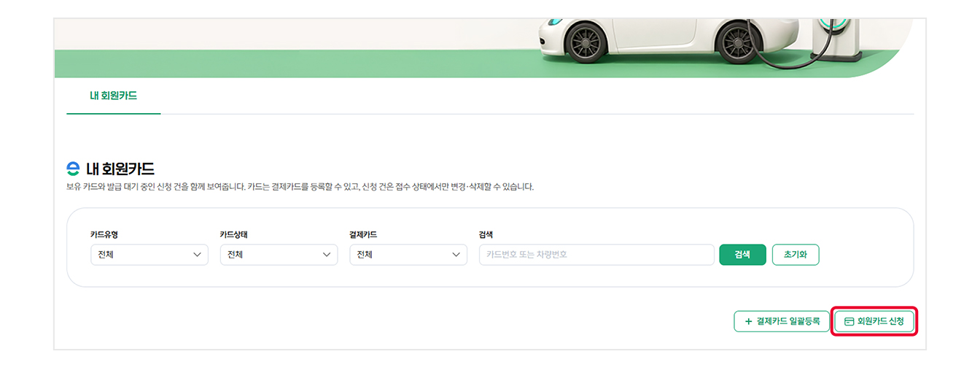980x365 pixels.
Task: Click the plus icon on 결제카드 일괄등록
Action: [x=748, y=321]
